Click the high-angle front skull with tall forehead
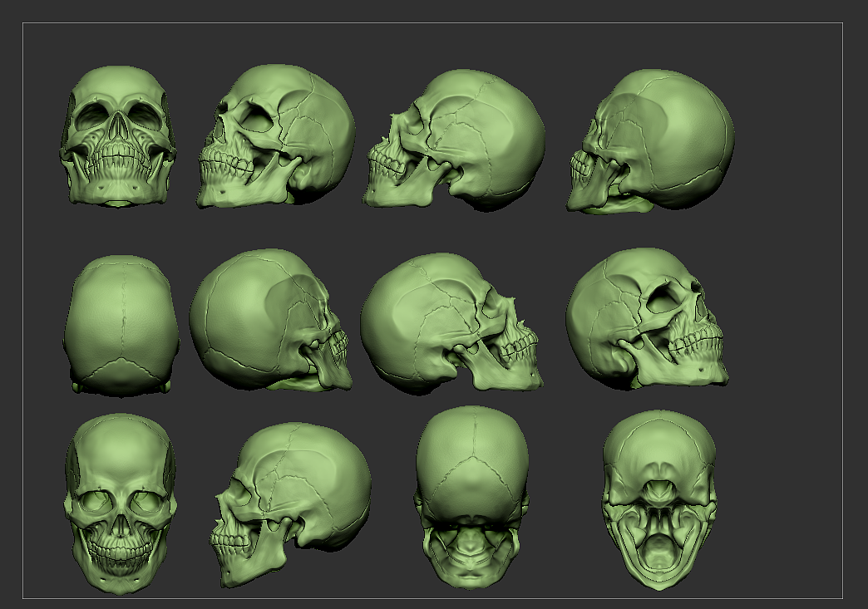Screen dimensions: 868x609 click(x=121, y=503)
